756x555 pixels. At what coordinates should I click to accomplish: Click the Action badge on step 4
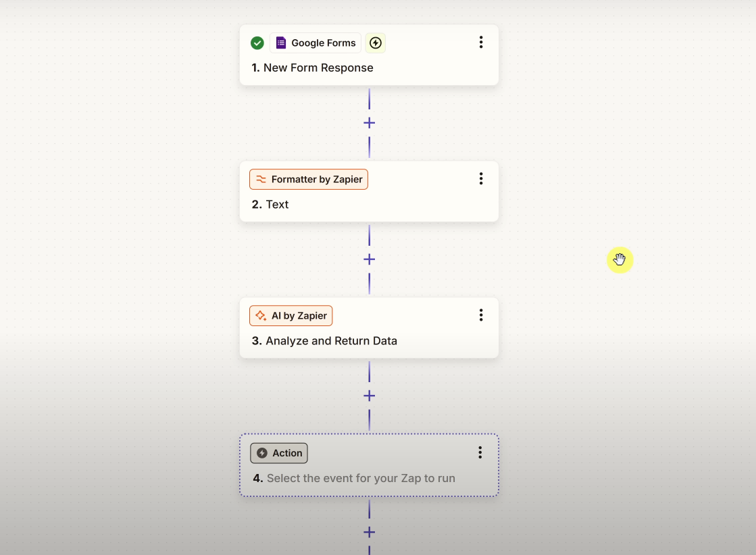(278, 453)
